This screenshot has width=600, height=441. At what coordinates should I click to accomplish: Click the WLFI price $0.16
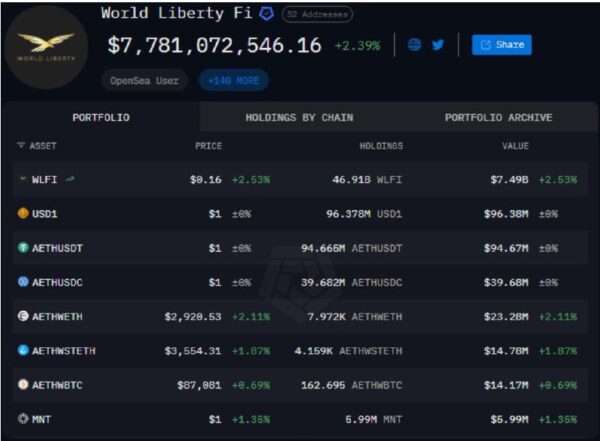tap(205, 180)
